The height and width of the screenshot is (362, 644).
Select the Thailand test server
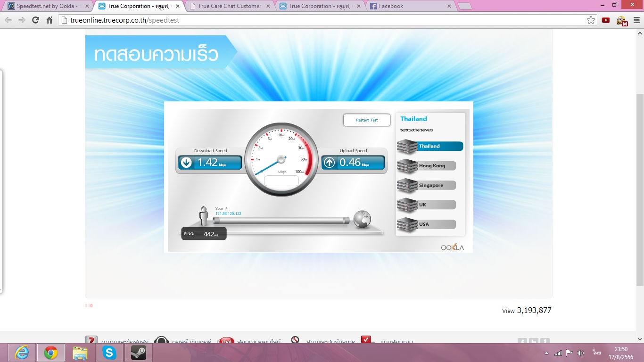[x=430, y=146]
